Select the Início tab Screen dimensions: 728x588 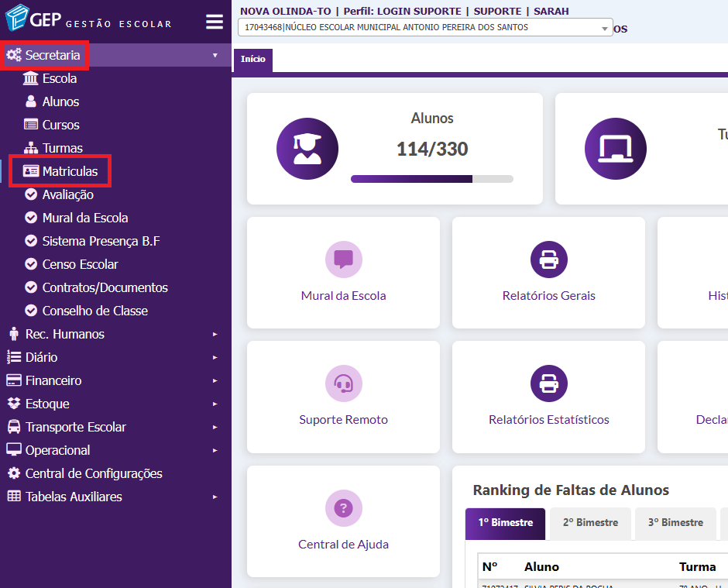coord(252,60)
